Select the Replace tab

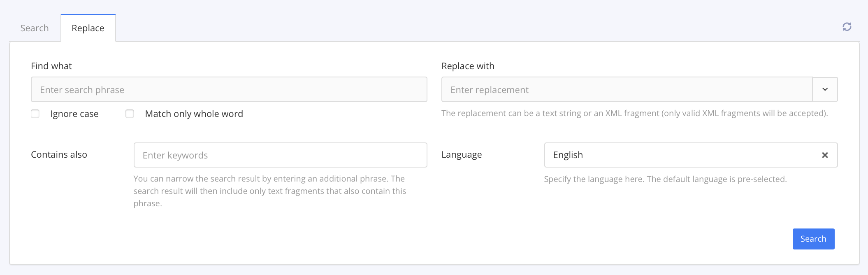point(88,28)
